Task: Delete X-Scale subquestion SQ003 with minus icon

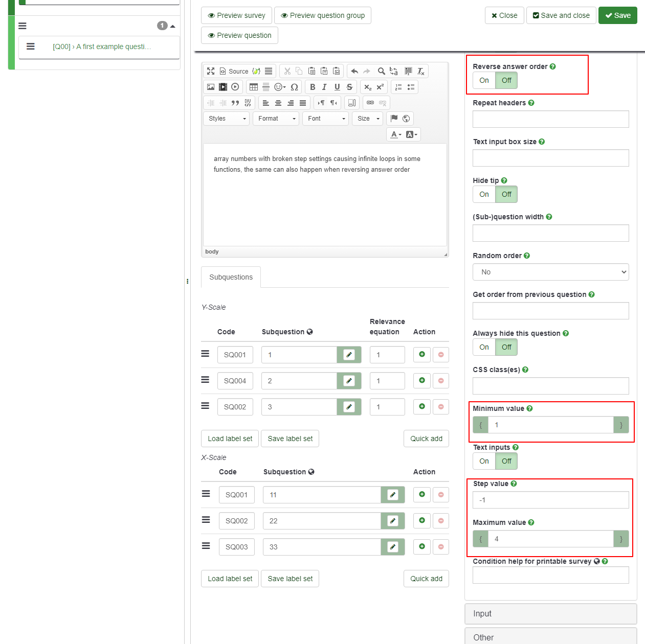Action: click(441, 546)
